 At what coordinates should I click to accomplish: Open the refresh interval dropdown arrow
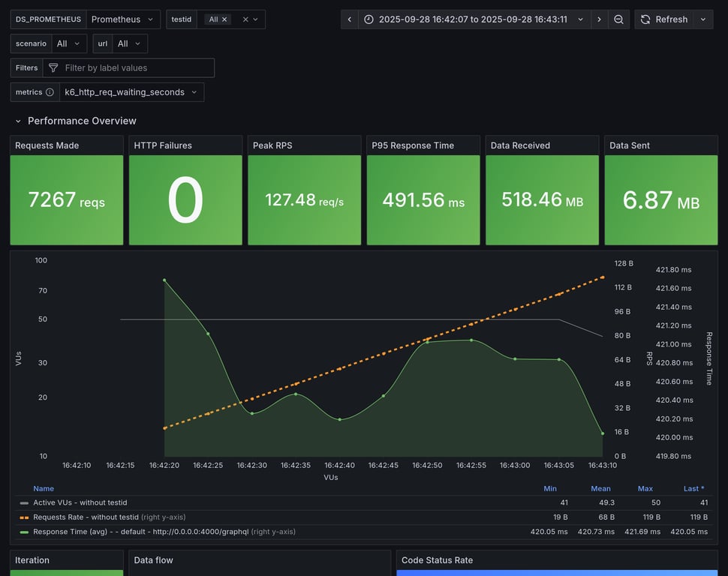click(703, 19)
